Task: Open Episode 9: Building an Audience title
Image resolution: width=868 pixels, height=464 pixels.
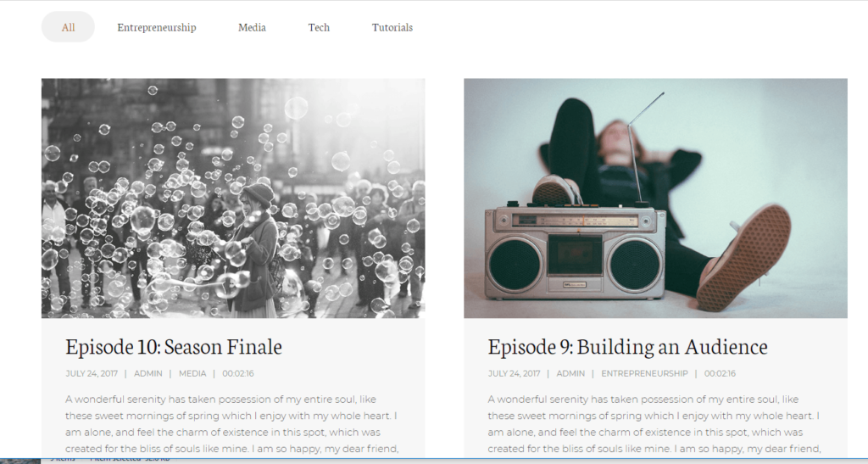Action: [x=628, y=347]
